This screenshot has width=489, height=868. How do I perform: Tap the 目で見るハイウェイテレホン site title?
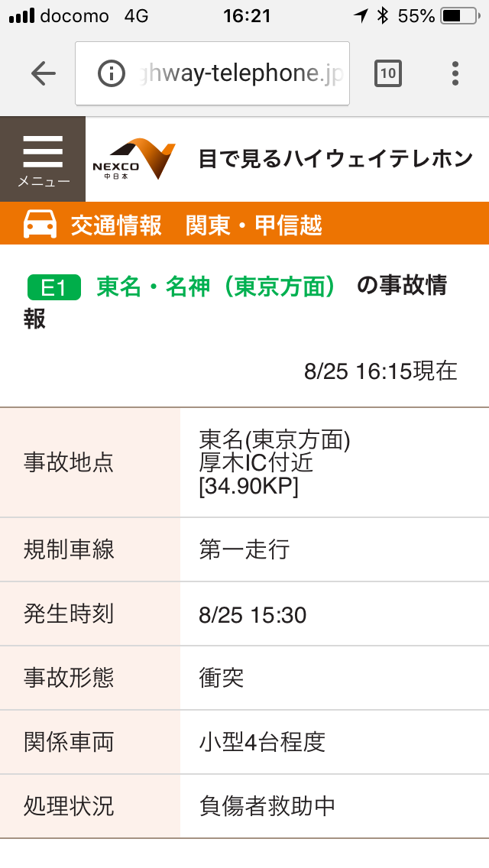click(336, 159)
